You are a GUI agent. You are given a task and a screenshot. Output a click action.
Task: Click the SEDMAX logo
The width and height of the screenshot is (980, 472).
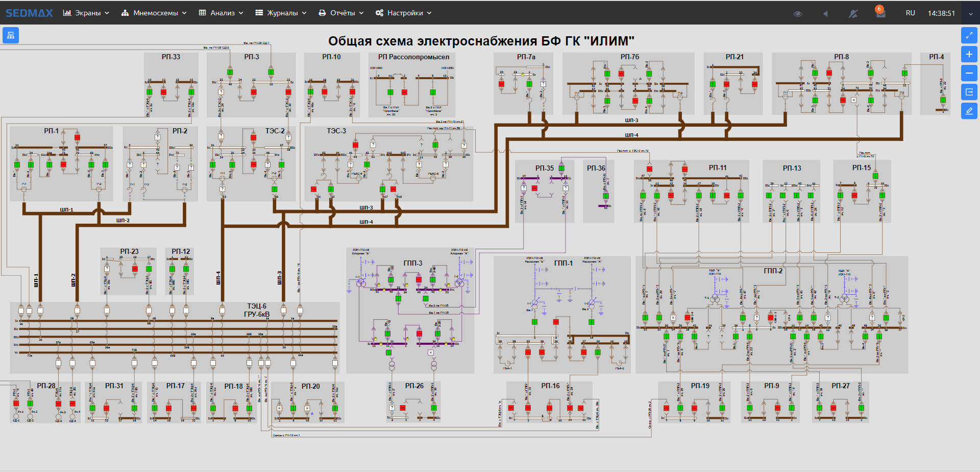(x=29, y=13)
